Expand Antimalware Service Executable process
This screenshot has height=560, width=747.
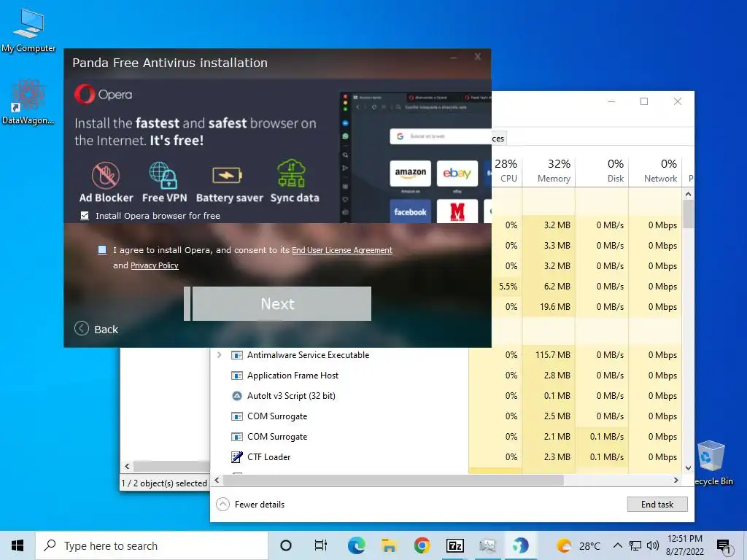point(219,355)
